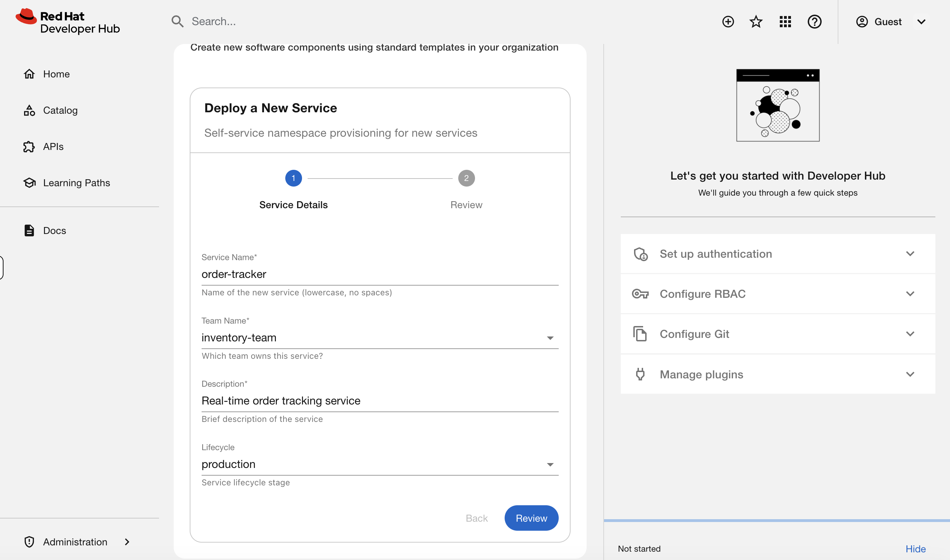Click the Catalog shapes icon
This screenshot has width=950, height=560.
tap(29, 110)
